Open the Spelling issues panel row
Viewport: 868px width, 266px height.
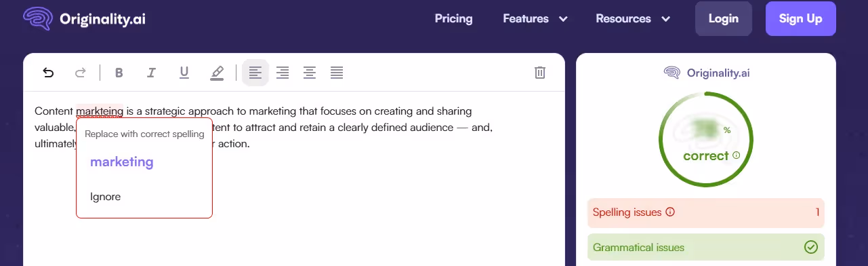click(x=706, y=212)
